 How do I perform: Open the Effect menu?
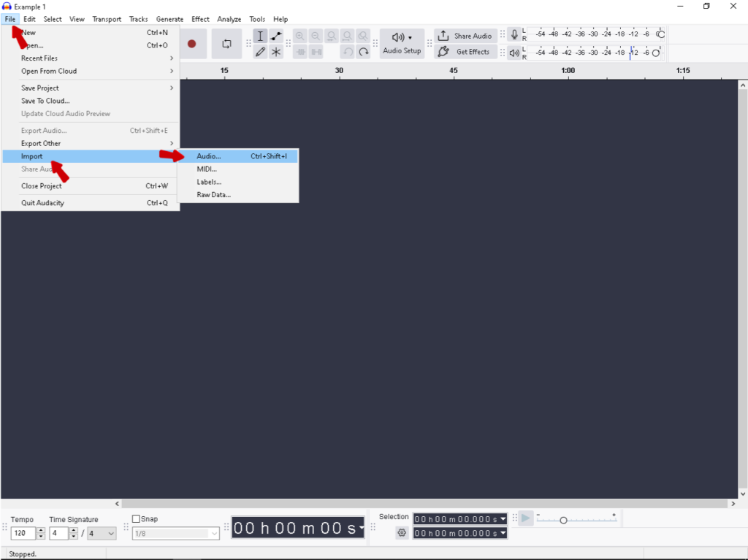click(200, 19)
